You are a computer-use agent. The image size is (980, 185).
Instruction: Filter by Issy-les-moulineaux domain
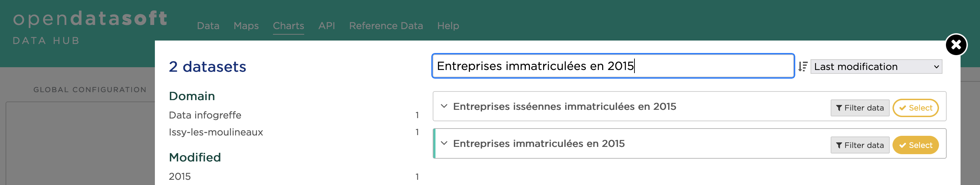(216, 132)
